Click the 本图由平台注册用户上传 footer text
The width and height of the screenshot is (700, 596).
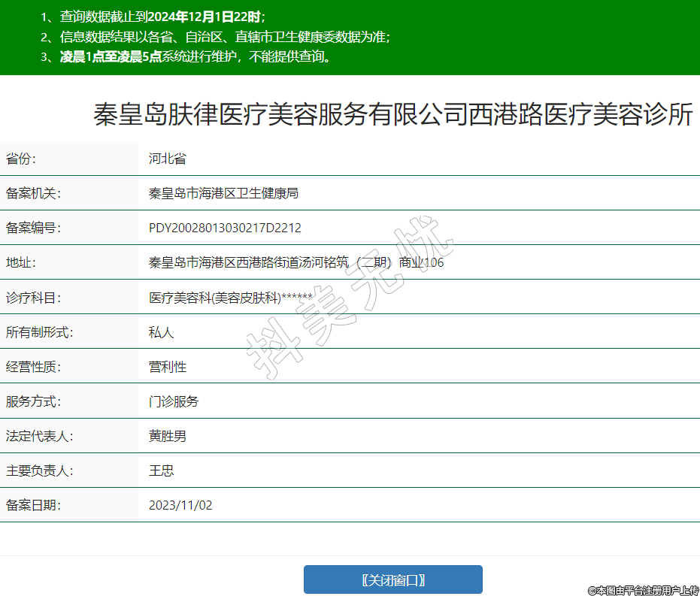tap(643, 590)
